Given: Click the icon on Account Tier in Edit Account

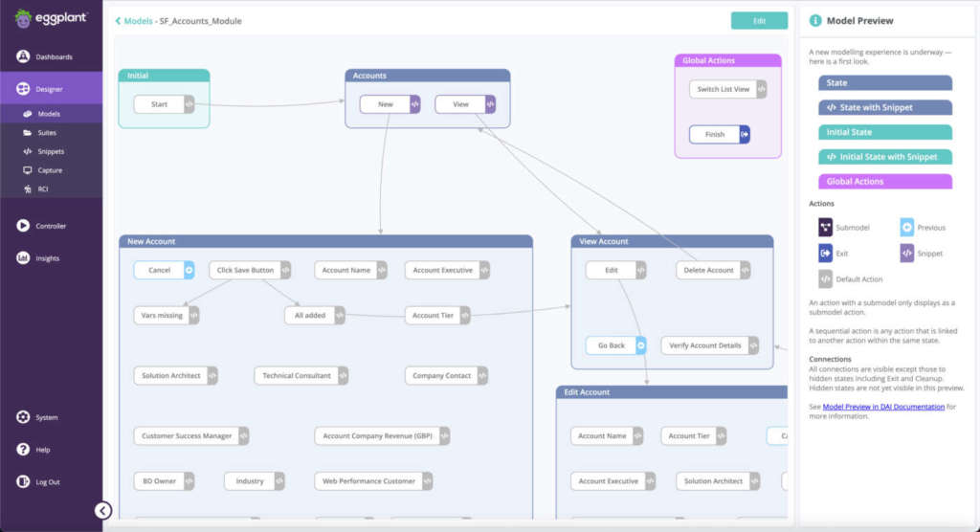Looking at the screenshot, I should (722, 435).
